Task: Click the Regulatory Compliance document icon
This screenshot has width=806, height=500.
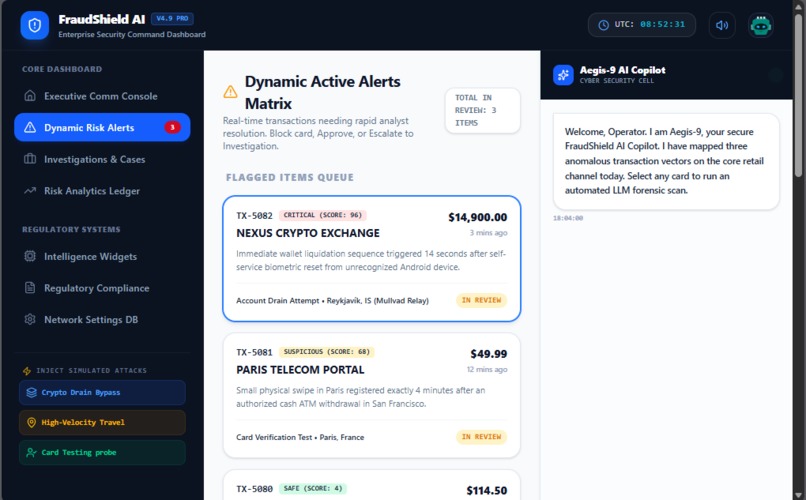Action: (30, 288)
